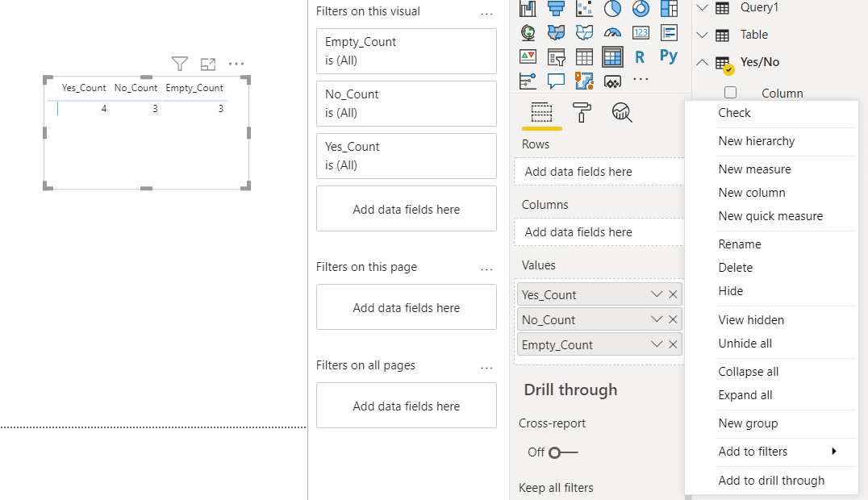Select the Donut chart visualization

point(641,8)
